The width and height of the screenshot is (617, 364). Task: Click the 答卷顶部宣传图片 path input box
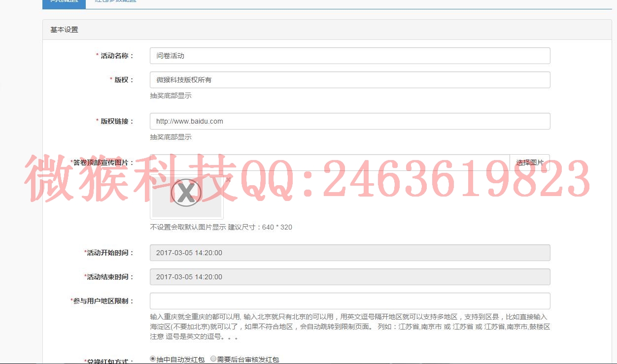(x=330, y=163)
